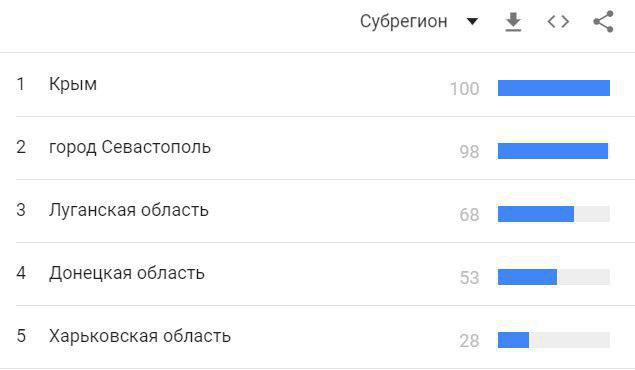Open the Субрегион dropdown arrow

pyautogui.click(x=472, y=21)
